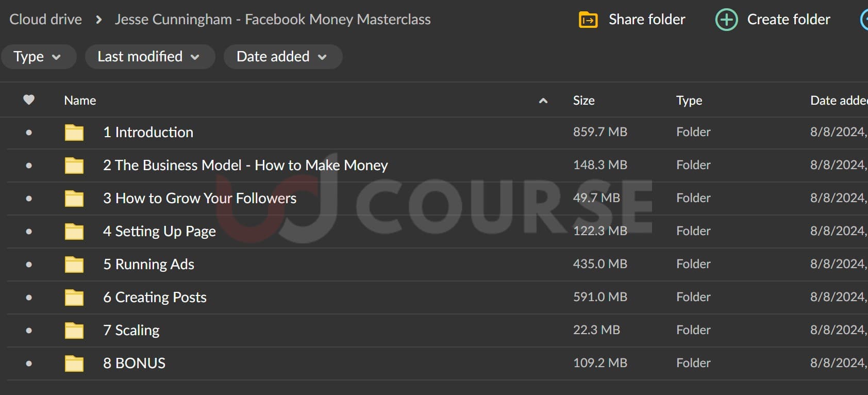Sort by the Size column header
Image resolution: width=868 pixels, height=395 pixels.
click(x=583, y=101)
